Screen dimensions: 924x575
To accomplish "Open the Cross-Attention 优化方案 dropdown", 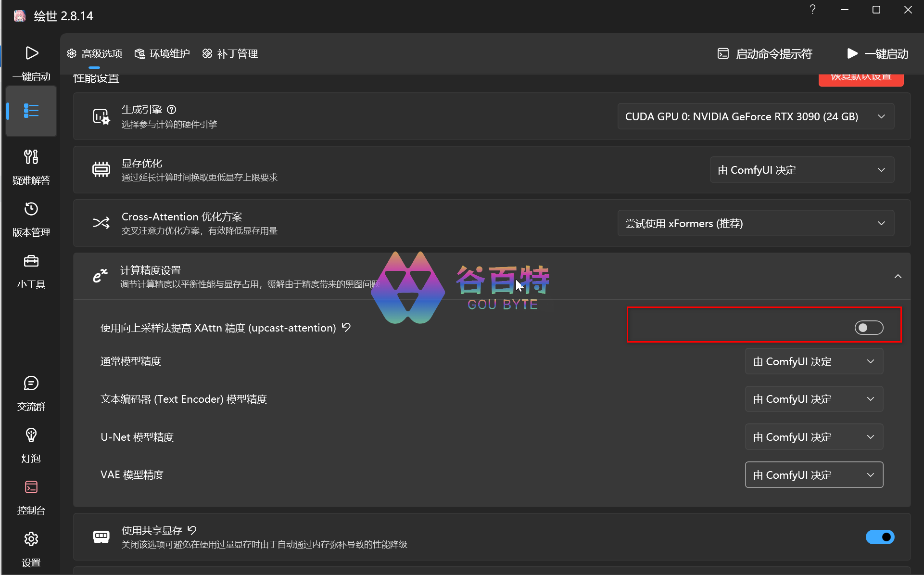I will pos(756,223).
